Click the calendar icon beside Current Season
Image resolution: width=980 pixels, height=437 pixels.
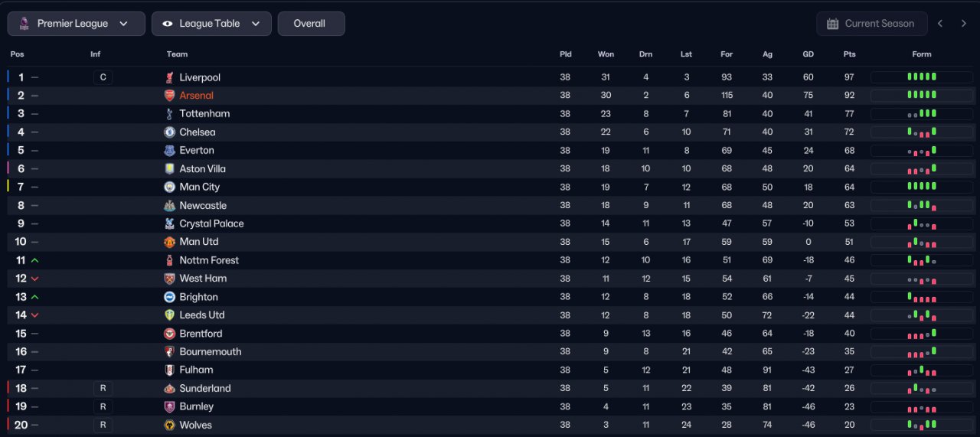tap(832, 24)
